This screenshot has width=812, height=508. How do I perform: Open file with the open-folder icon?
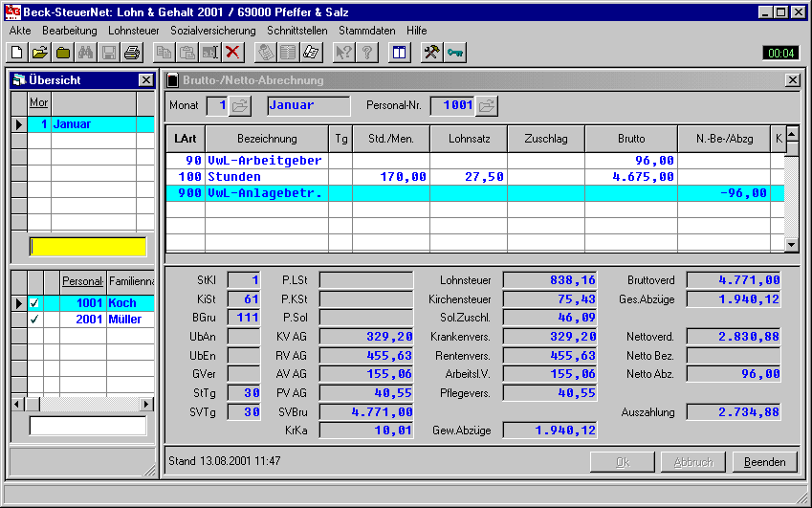click(x=40, y=53)
